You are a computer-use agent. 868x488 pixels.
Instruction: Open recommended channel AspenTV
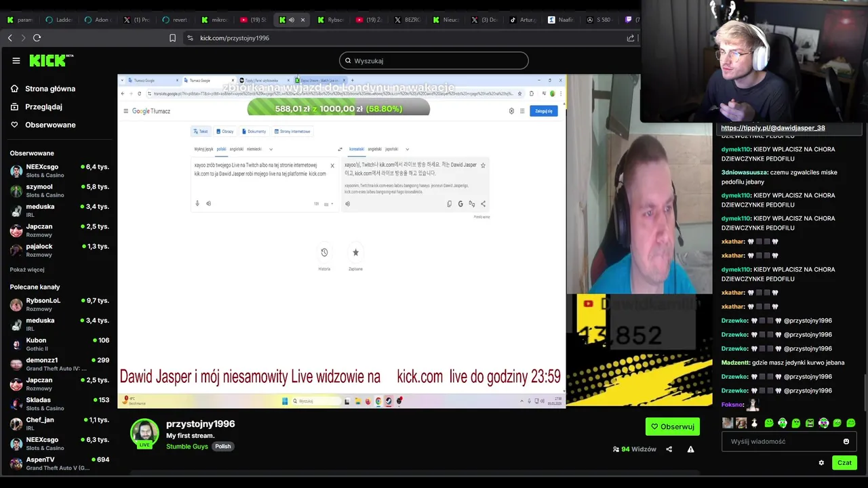point(60,464)
